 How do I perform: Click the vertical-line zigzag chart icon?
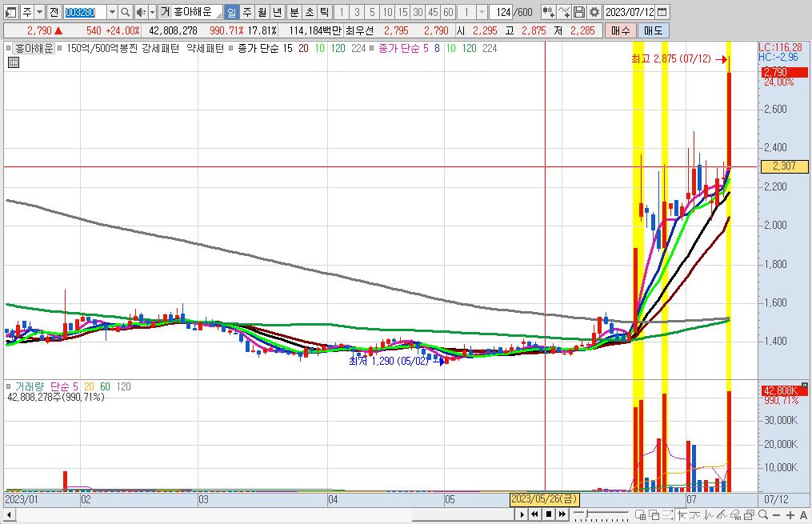tap(709, 514)
